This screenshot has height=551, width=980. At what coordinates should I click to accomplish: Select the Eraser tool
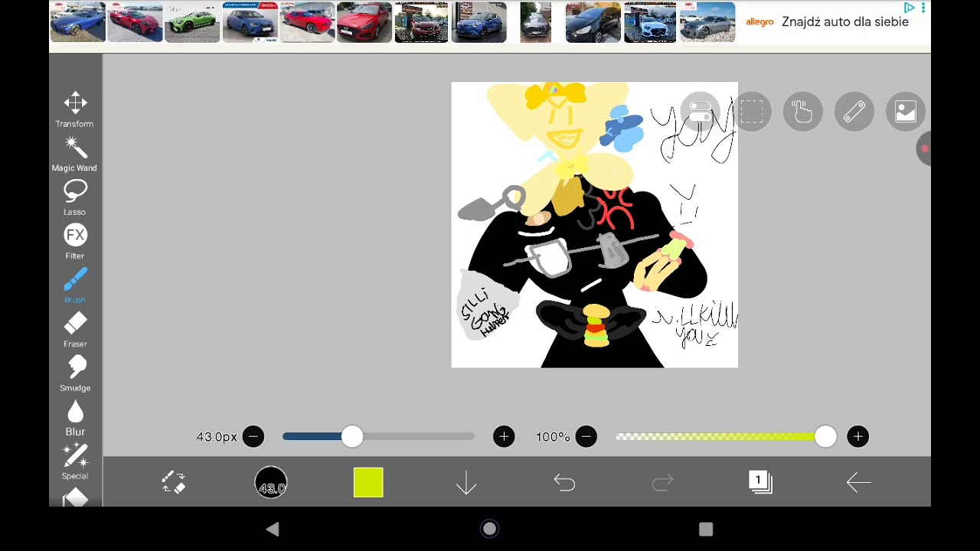click(x=75, y=330)
